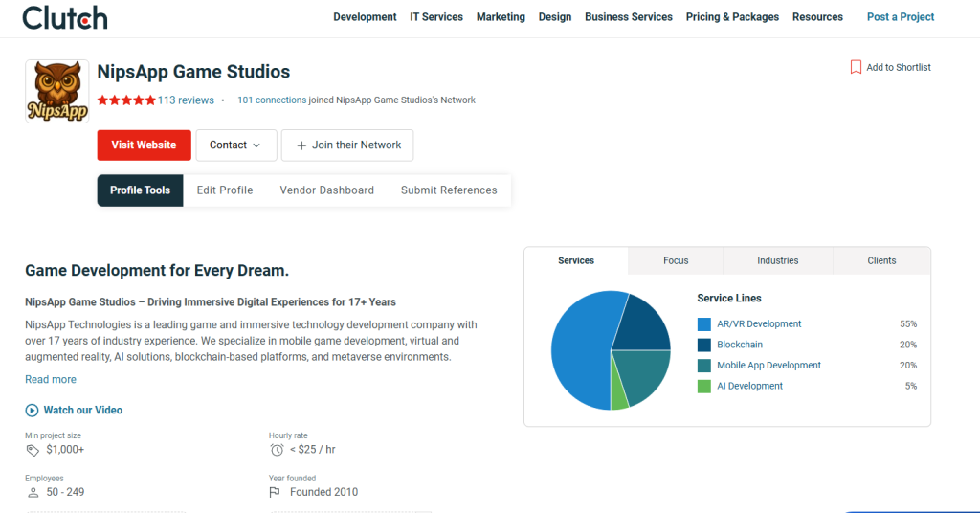Image resolution: width=980 pixels, height=513 pixels.
Task: Click the < $25 / hr value
Action: tap(313, 449)
